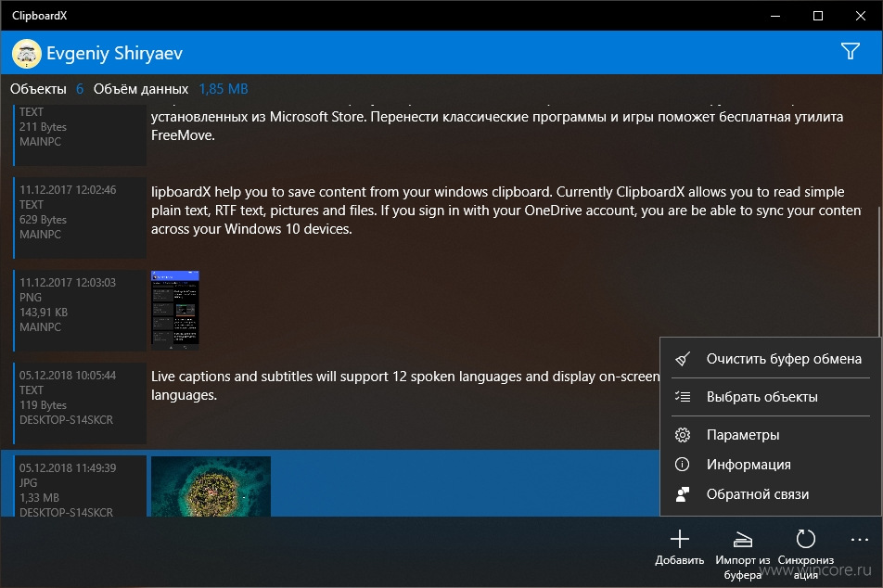883x588 pixels.
Task: Click the plus icon to add an item
Action: click(x=680, y=539)
